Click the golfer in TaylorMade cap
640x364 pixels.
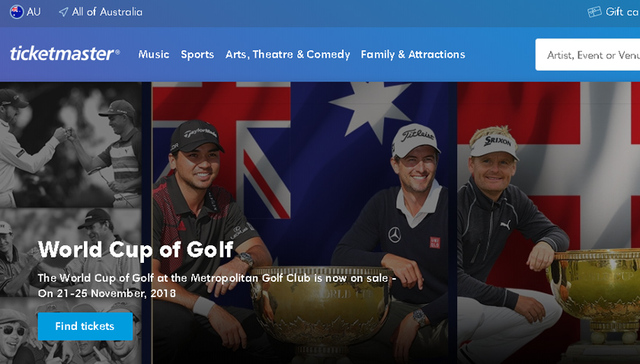pos(206,241)
